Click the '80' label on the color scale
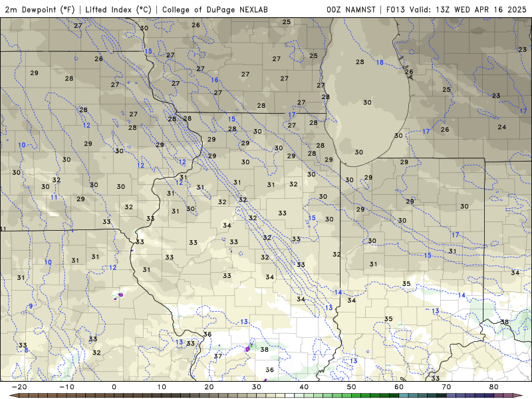The image size is (532, 399). coord(494,387)
